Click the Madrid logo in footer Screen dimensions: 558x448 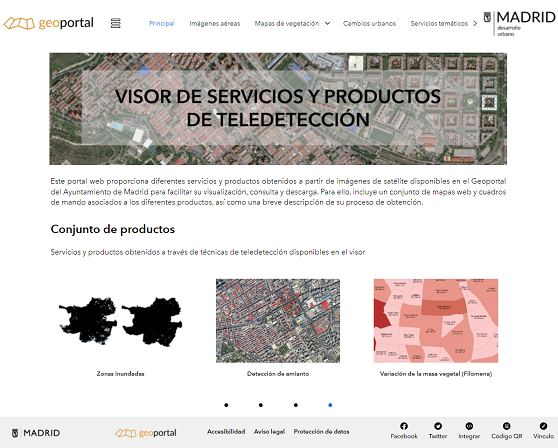pos(36,433)
